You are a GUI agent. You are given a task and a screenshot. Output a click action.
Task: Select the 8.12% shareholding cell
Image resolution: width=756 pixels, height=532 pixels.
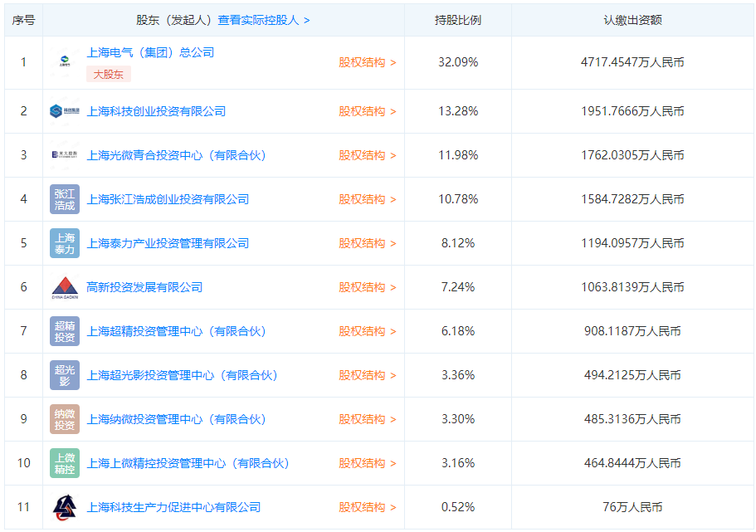click(458, 243)
